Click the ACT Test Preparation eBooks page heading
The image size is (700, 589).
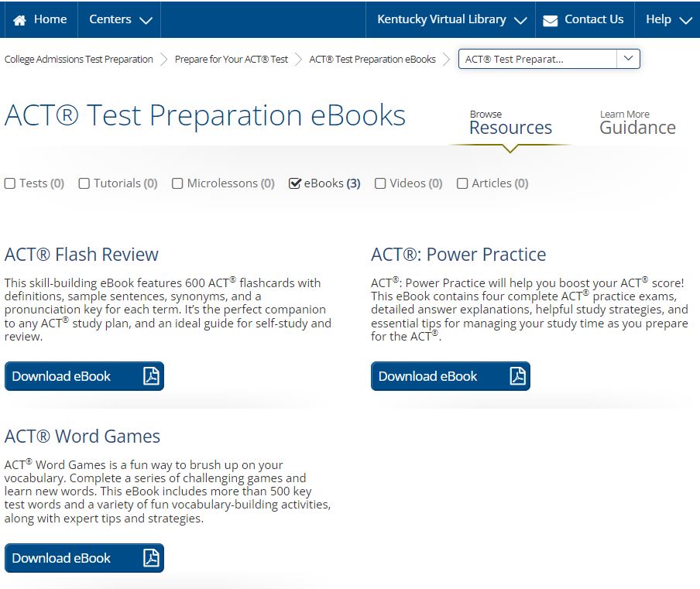[205, 115]
